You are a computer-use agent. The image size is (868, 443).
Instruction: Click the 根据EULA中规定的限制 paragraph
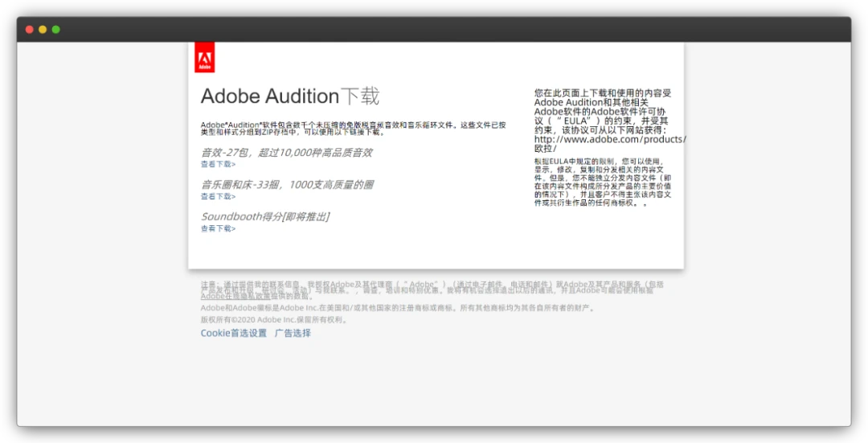tap(603, 183)
